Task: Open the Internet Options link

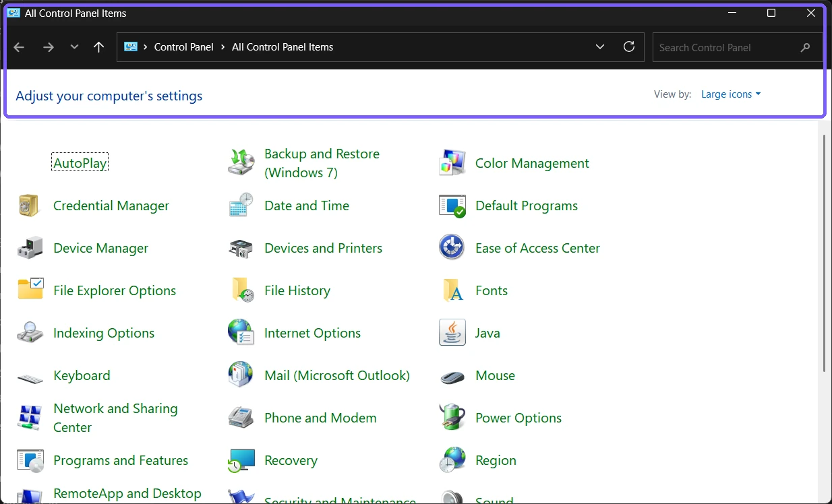Action: pyautogui.click(x=312, y=333)
